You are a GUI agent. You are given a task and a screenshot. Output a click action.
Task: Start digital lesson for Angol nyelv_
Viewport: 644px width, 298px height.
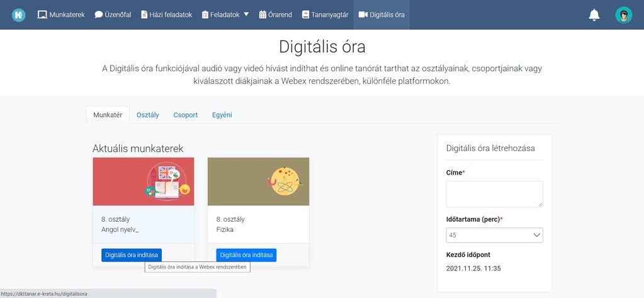[132, 255]
